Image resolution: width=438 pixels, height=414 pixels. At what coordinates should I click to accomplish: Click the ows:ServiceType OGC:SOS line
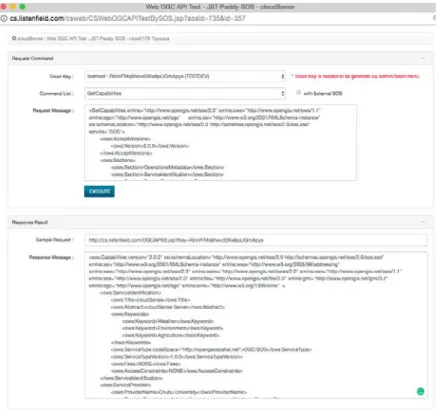coord(211,350)
